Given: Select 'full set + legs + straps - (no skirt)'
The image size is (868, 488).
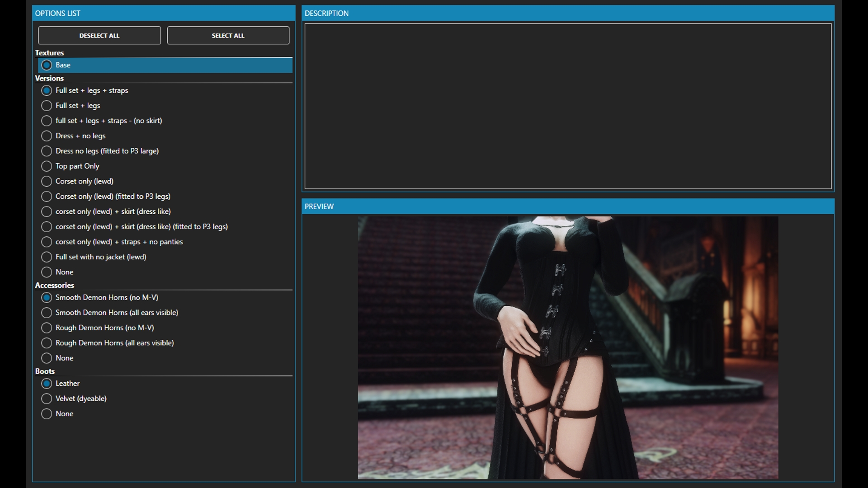Looking at the screenshot, I should point(102,121).
